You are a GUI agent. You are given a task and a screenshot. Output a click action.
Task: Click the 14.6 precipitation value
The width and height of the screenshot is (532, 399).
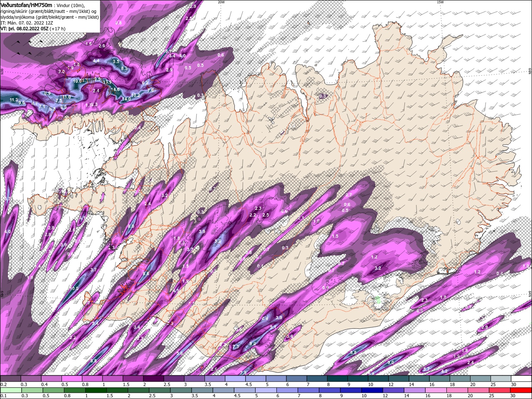click(x=115, y=89)
